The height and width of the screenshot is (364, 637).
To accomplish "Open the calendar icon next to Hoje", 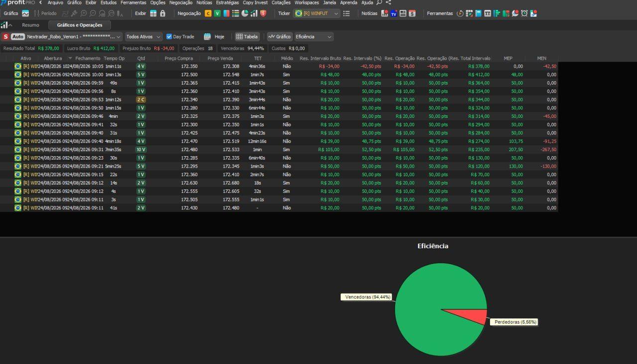I will pos(207,37).
